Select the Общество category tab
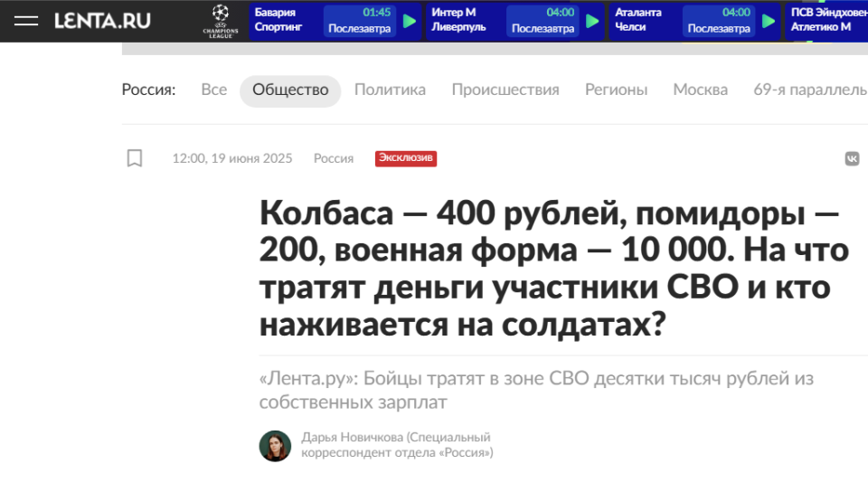This screenshot has height=483, width=868. coord(290,90)
